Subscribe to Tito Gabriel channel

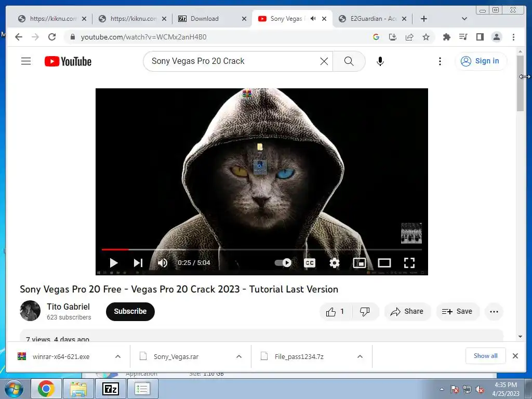click(x=130, y=312)
